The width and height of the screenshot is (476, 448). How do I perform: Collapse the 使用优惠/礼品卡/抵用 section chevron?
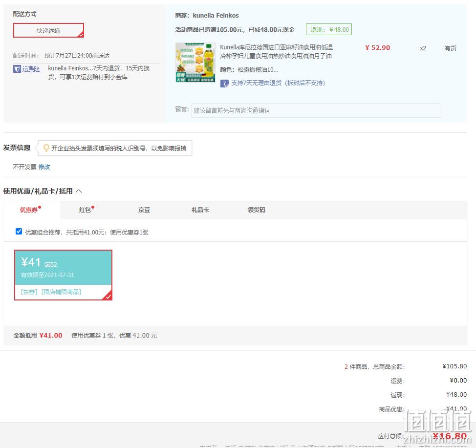[x=79, y=191]
